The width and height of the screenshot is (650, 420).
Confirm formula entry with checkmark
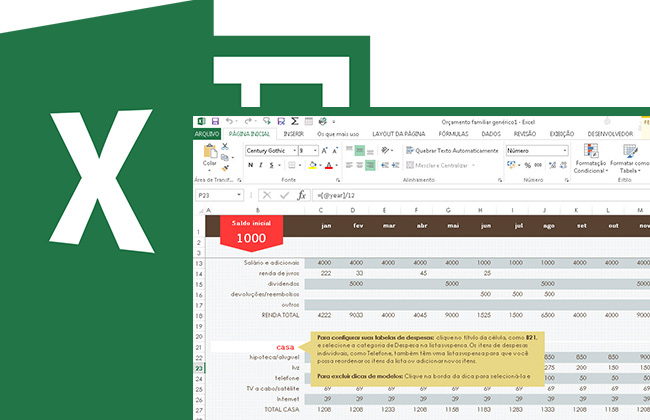[284, 195]
